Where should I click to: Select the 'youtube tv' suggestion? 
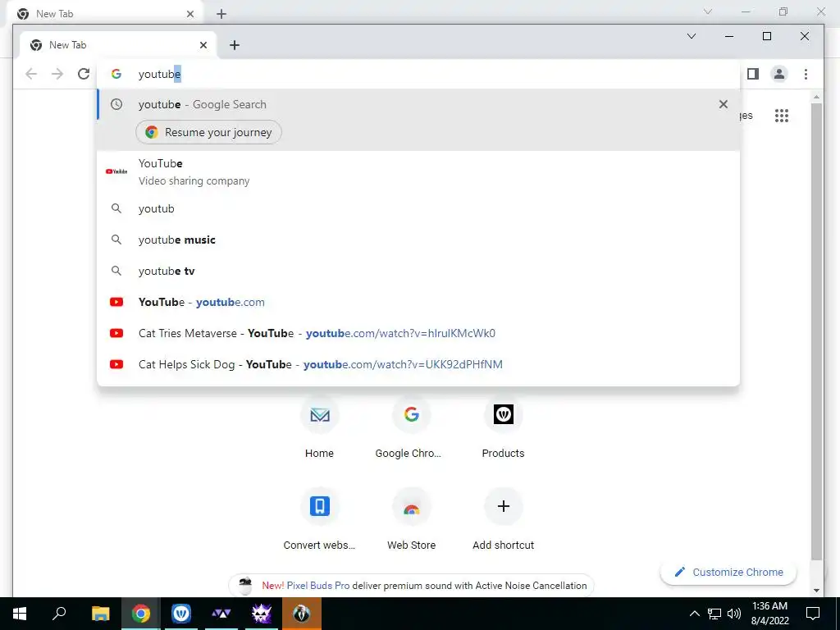tap(418, 271)
